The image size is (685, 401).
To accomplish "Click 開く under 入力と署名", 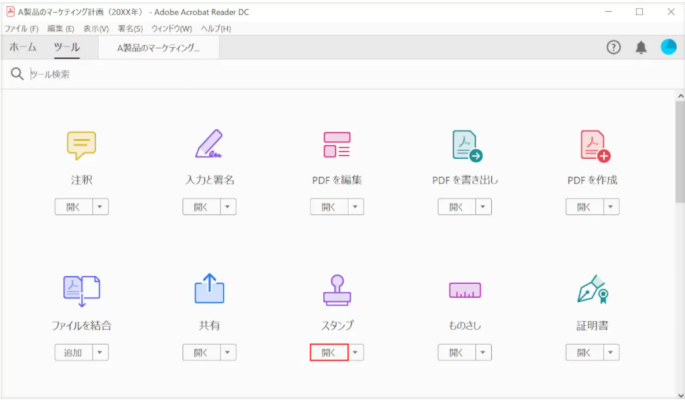I will pos(201,207).
